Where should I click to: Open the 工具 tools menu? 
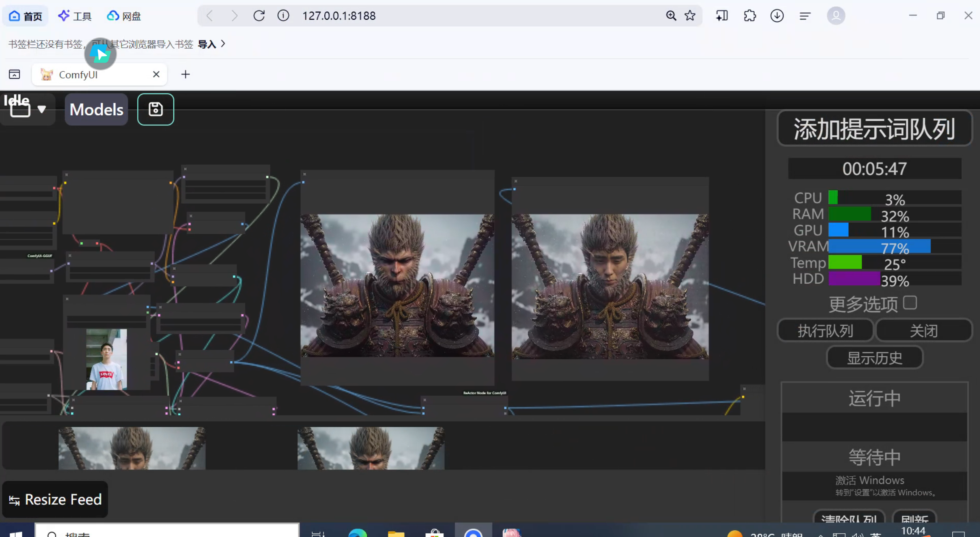tap(75, 16)
